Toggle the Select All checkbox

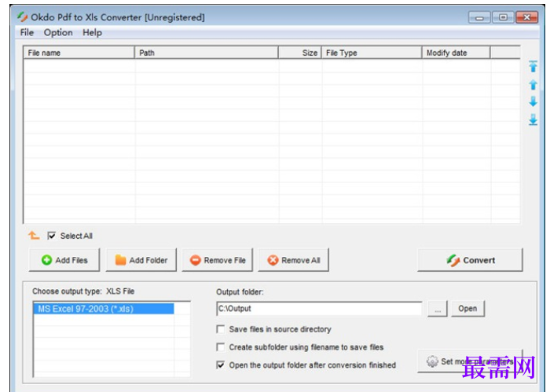click(x=52, y=236)
